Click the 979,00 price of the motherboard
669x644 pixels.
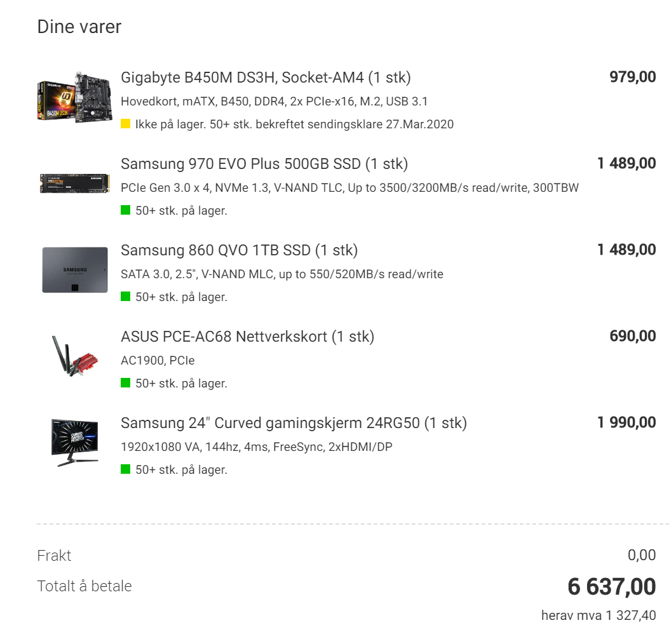[x=632, y=77]
